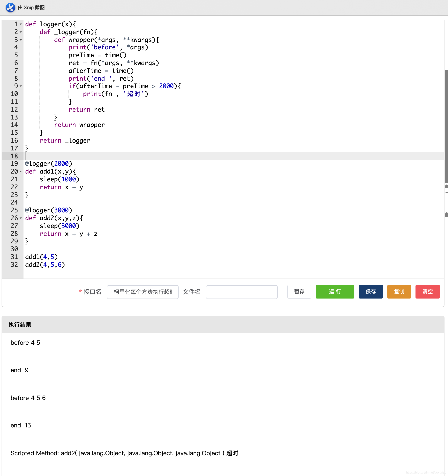The height and width of the screenshot is (476, 448).
Task: Click the 'return _logger' line
Action: tap(65, 141)
